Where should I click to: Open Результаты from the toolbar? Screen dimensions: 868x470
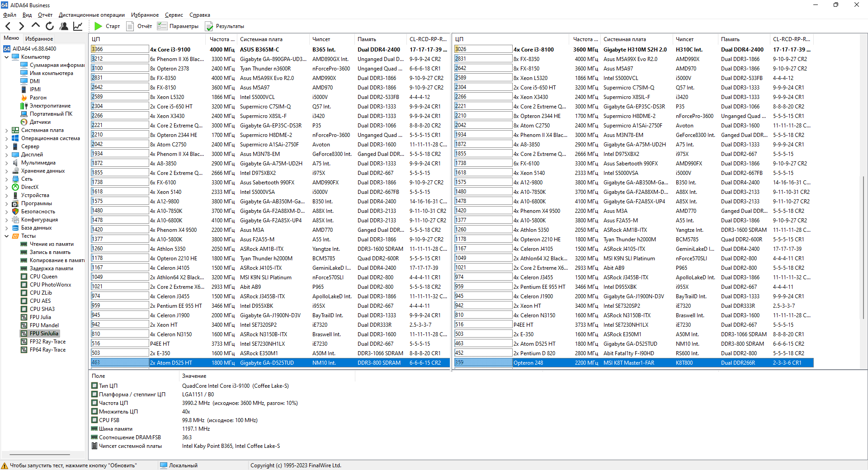tap(225, 26)
